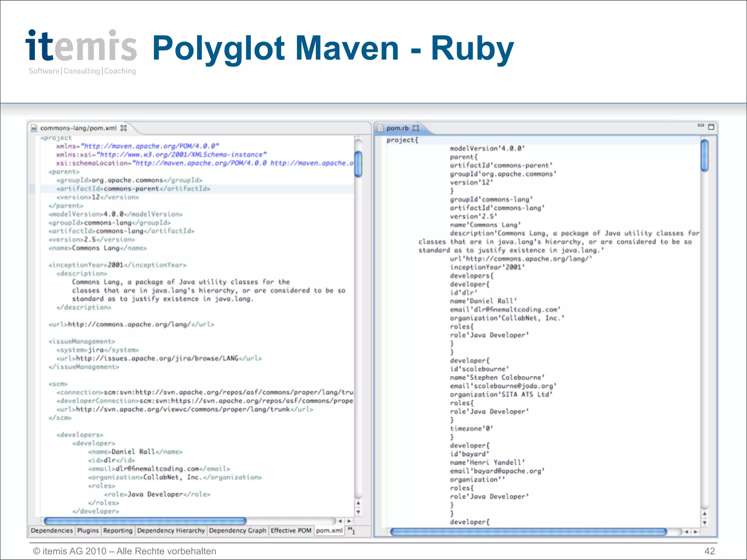Click the highlighted artifactId commons-parent line
This screenshot has width=747, height=560.
coord(133,188)
